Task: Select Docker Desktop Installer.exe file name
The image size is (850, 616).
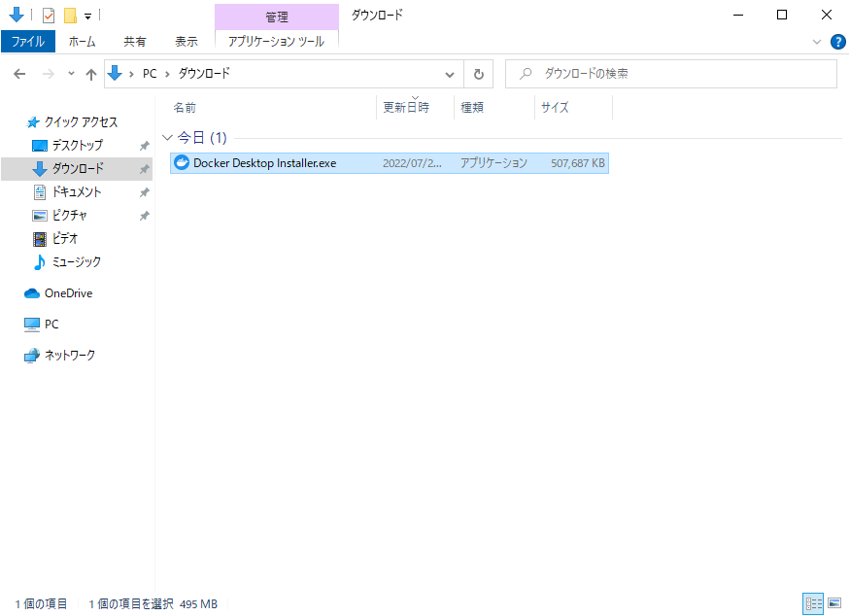Action: 264,163
